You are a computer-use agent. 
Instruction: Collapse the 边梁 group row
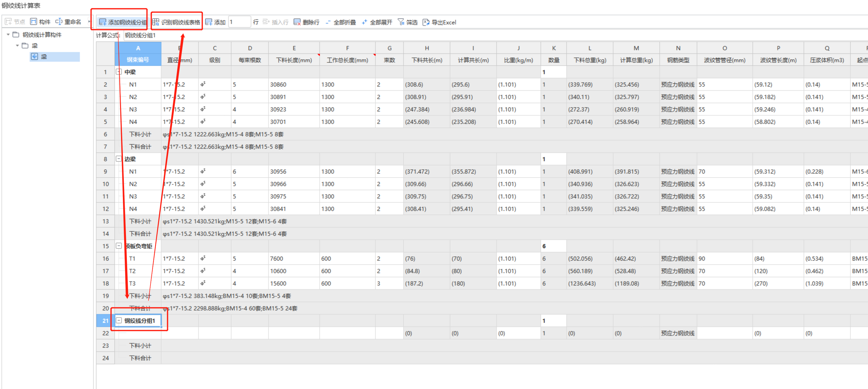click(x=119, y=159)
